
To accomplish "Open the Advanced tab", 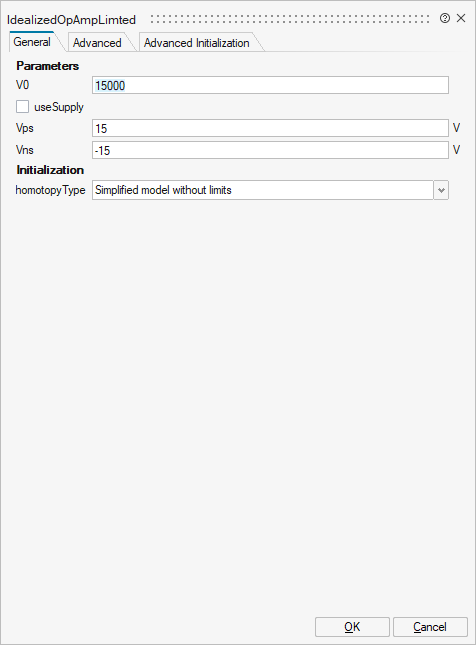I will pyautogui.click(x=97, y=43).
